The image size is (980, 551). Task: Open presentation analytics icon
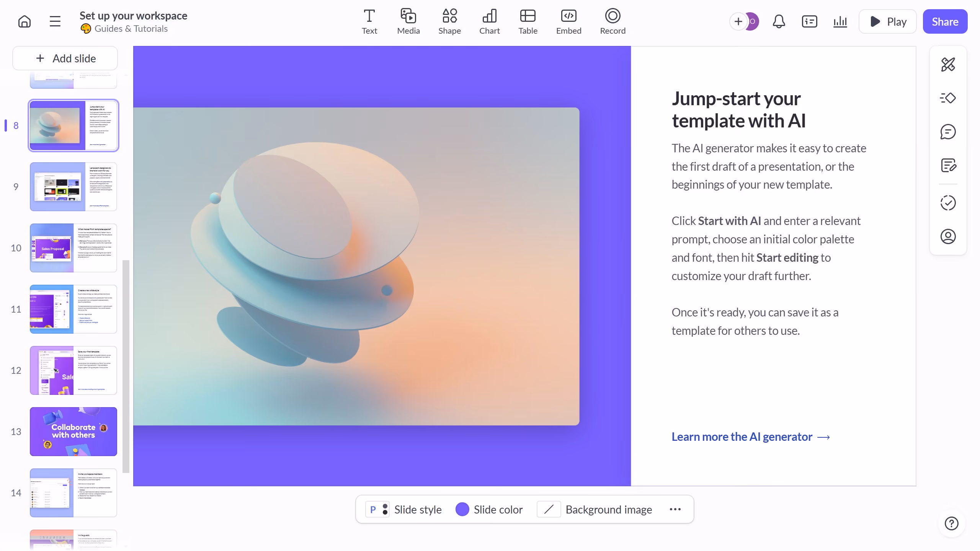pos(840,21)
